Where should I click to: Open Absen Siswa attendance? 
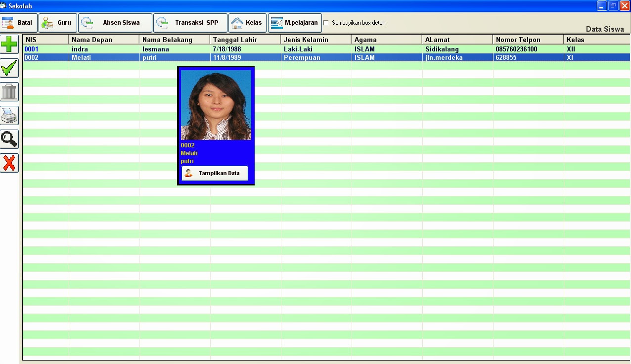coord(115,23)
